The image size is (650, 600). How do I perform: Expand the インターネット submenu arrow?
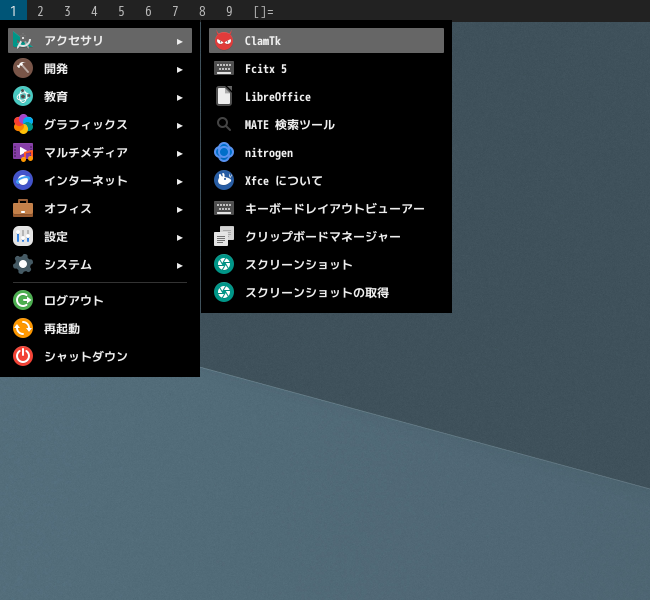[x=179, y=182]
